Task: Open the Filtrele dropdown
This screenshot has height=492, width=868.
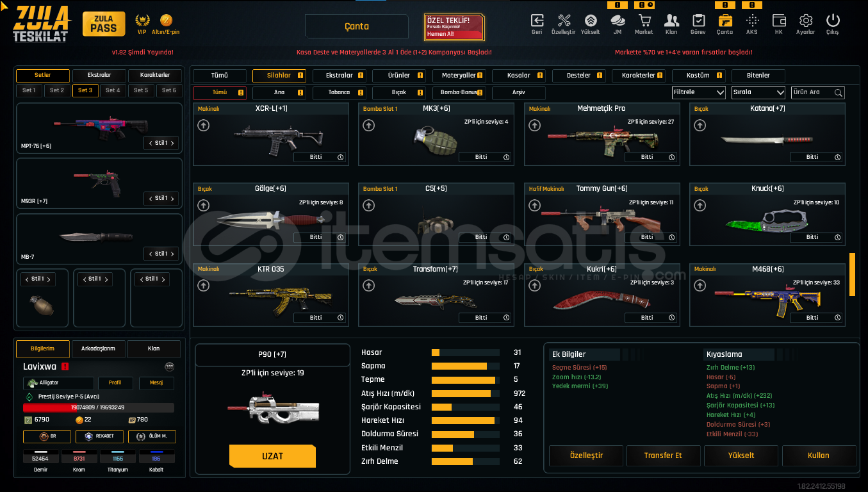Action: click(699, 92)
